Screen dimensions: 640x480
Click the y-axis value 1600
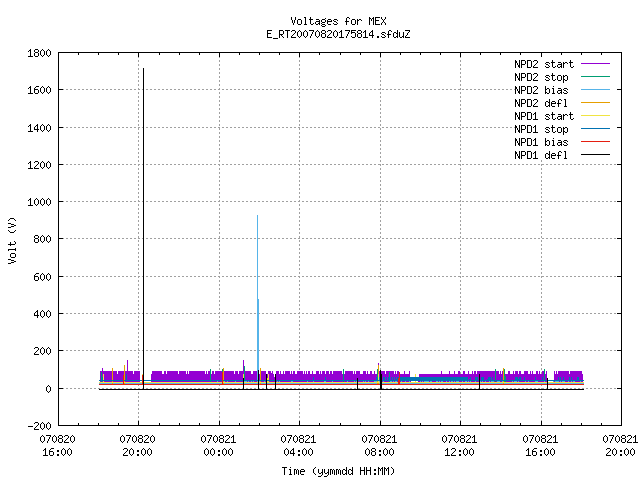click(x=39, y=90)
